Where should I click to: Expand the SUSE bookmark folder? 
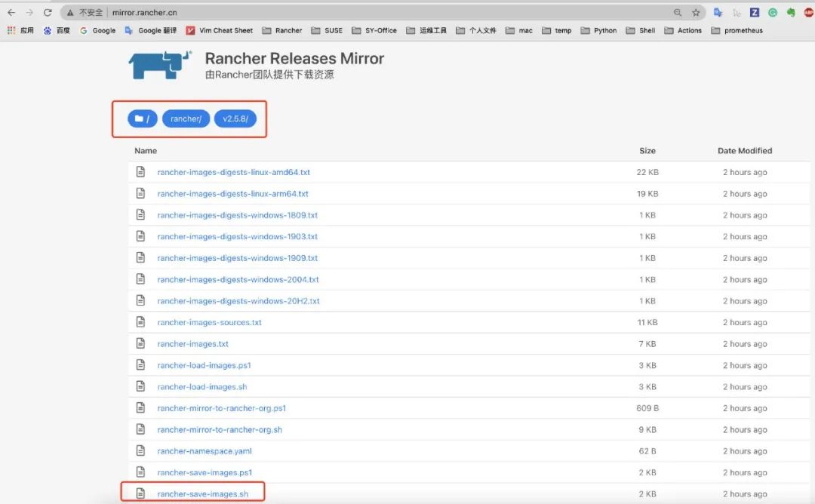click(x=327, y=31)
